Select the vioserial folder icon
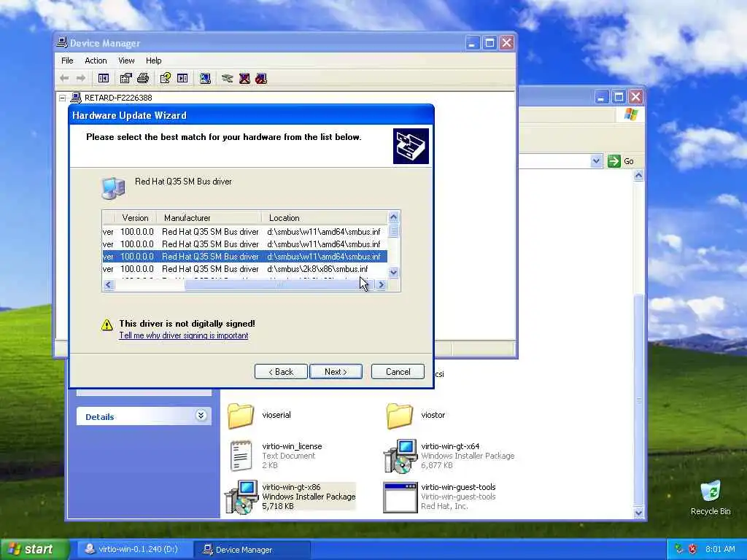Screen dimensions: 747x560 pos(241,416)
